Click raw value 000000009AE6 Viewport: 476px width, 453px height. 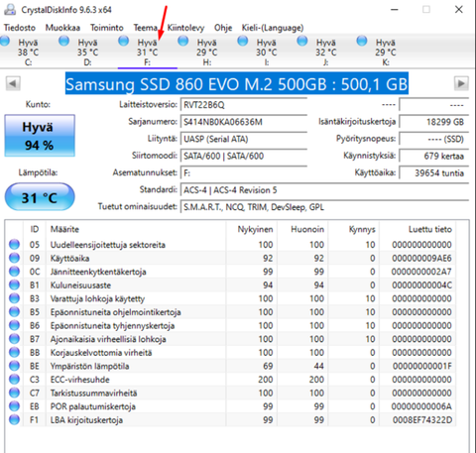click(422, 258)
